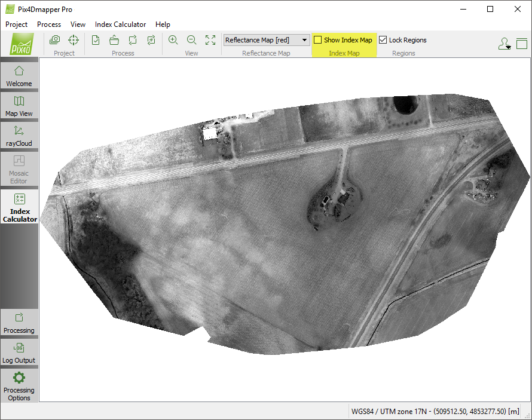The width and height of the screenshot is (532, 420).
Task: Open the Process menu
Action: pyautogui.click(x=49, y=24)
